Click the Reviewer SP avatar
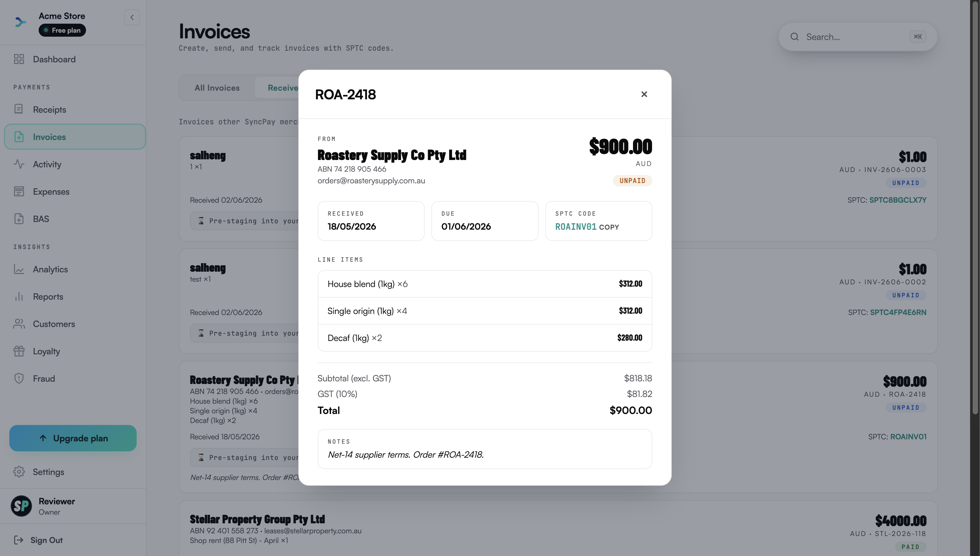Screen dimensions: 980x556 coord(21,506)
